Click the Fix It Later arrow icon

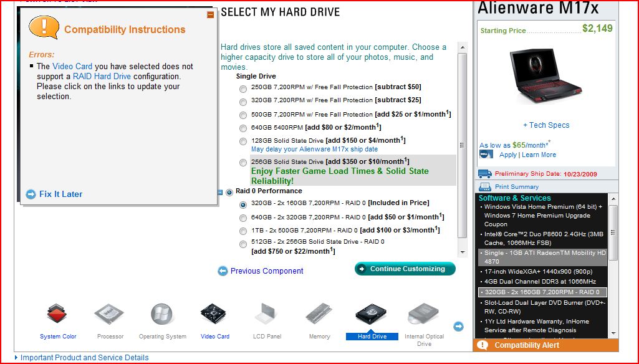31,194
